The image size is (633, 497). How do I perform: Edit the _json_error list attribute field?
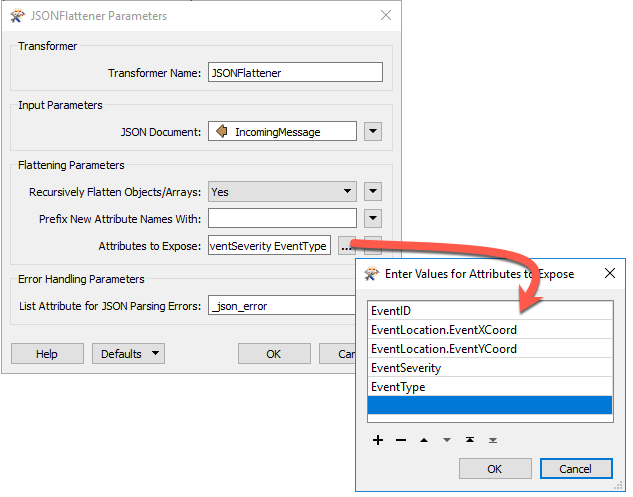point(282,306)
